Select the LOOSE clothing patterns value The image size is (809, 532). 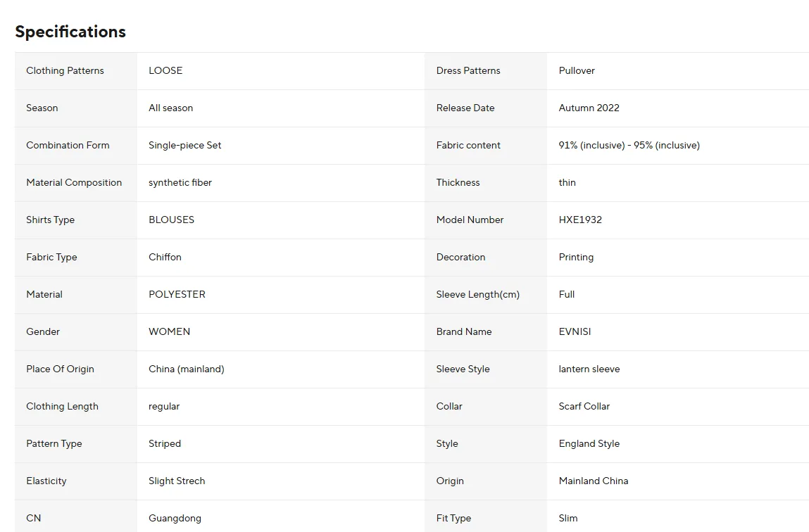pyautogui.click(x=165, y=70)
